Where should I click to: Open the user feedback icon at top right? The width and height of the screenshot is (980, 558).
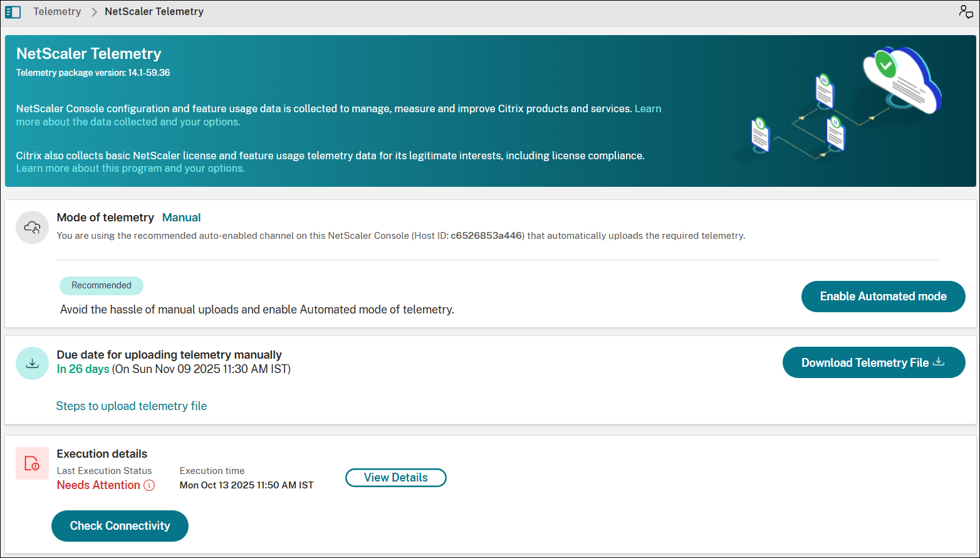point(966,12)
